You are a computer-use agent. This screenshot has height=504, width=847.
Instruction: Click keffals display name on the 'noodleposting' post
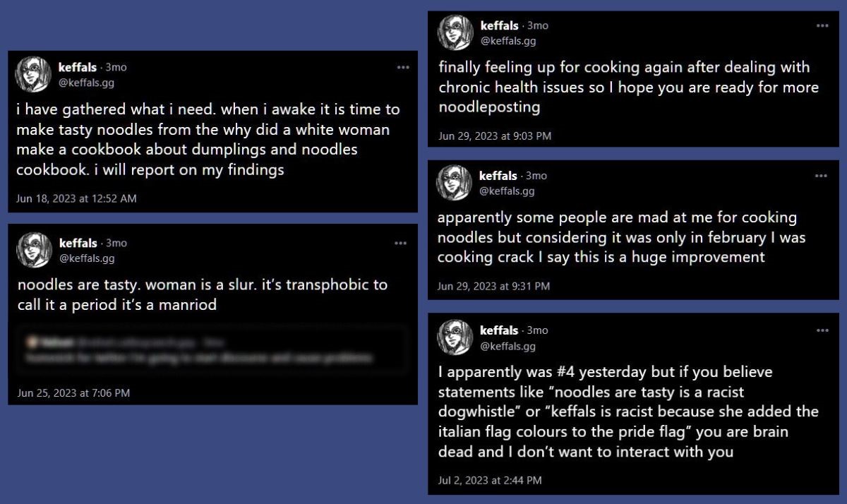point(499,25)
